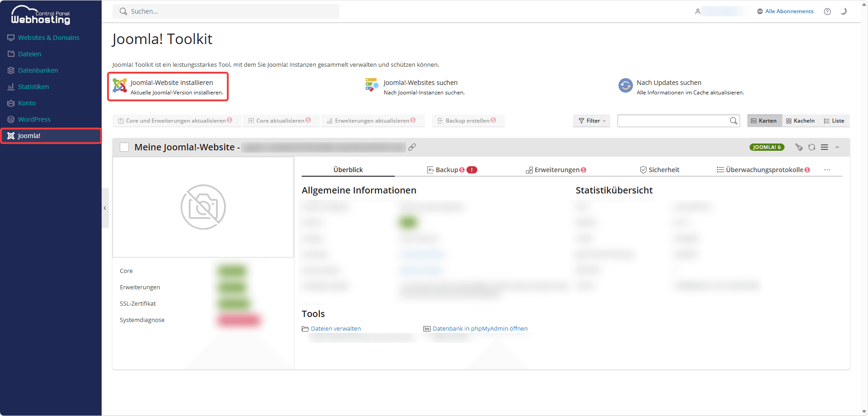868x416 pixels.
Task: Click the refresh icon in website card header
Action: (x=812, y=147)
